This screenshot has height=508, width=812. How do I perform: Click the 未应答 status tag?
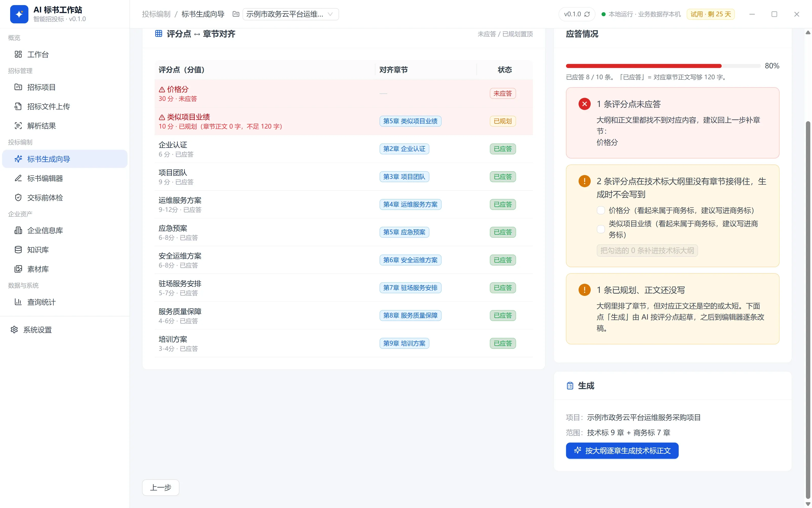tap(503, 93)
